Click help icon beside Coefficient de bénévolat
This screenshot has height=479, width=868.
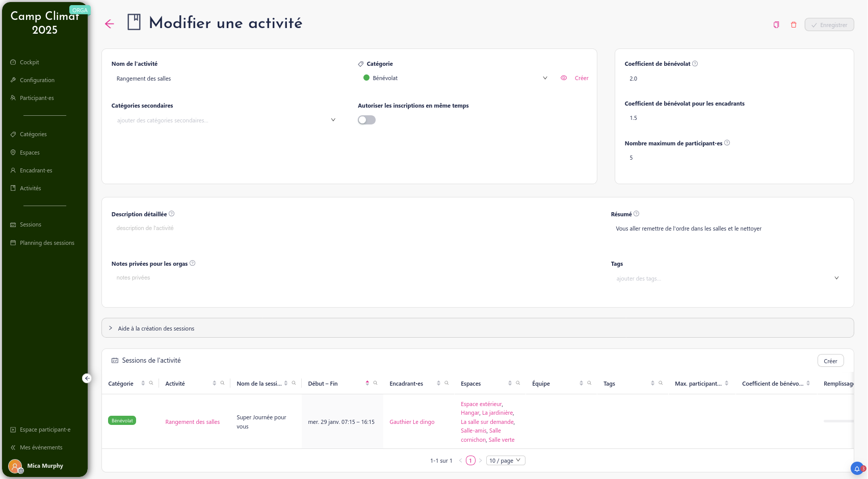pyautogui.click(x=695, y=64)
